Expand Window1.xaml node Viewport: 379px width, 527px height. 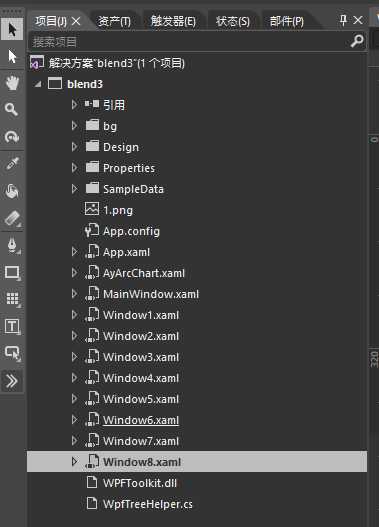[x=75, y=315]
